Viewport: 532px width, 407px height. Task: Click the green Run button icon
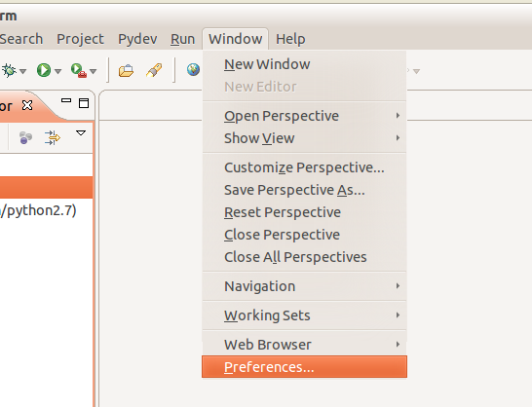click(x=44, y=70)
